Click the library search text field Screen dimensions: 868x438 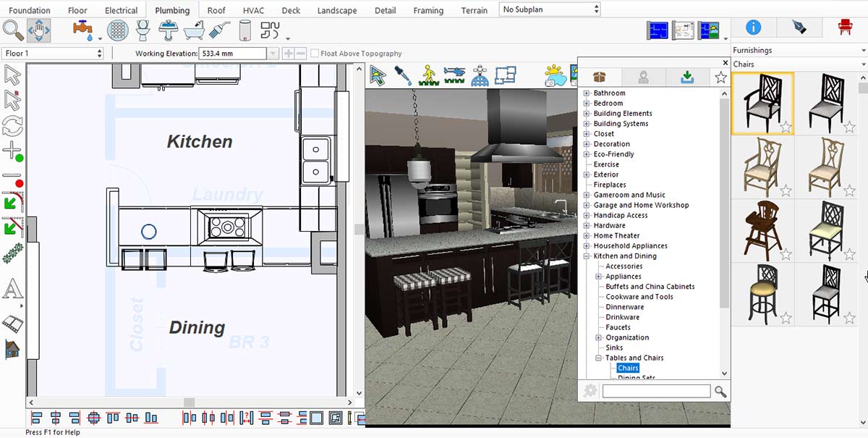(x=656, y=391)
